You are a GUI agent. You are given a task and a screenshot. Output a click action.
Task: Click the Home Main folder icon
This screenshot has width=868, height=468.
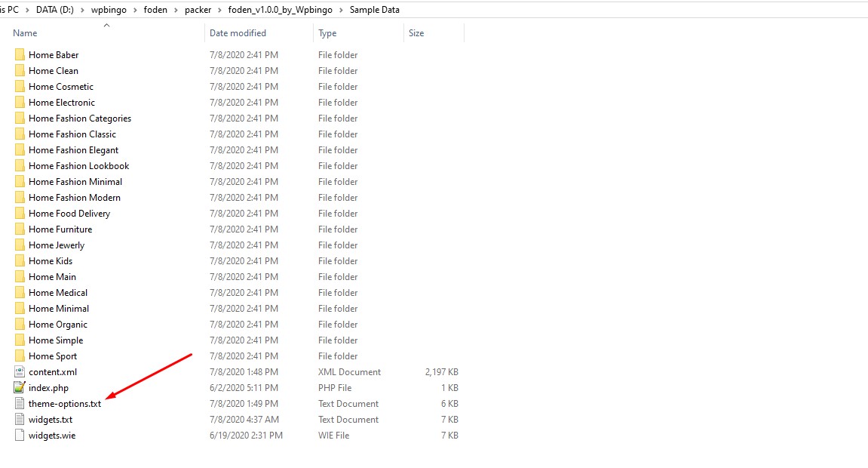click(x=20, y=277)
